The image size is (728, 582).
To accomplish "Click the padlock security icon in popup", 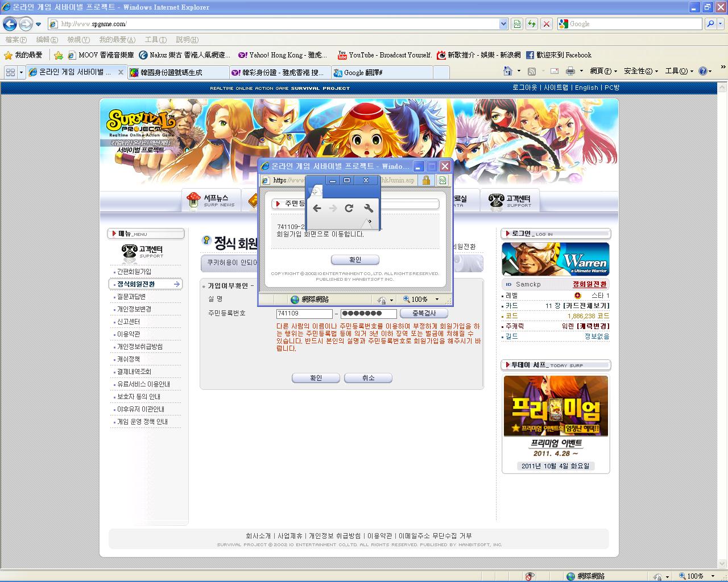I will [x=425, y=180].
